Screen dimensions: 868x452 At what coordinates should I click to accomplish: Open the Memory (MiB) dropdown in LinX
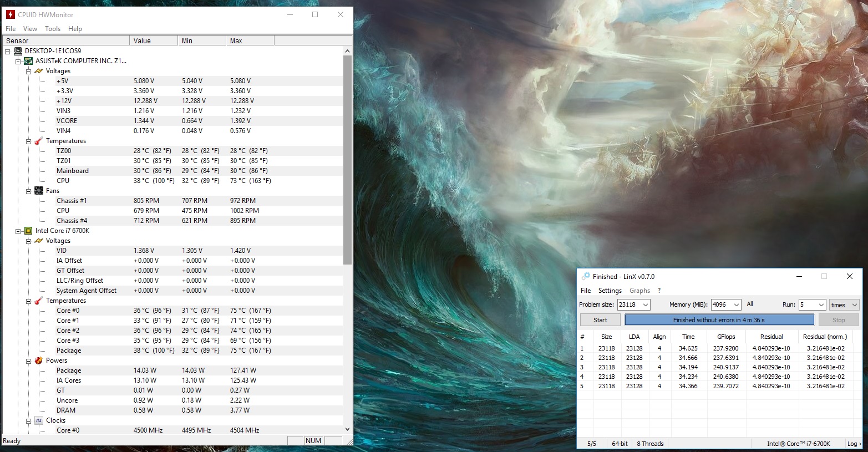737,304
